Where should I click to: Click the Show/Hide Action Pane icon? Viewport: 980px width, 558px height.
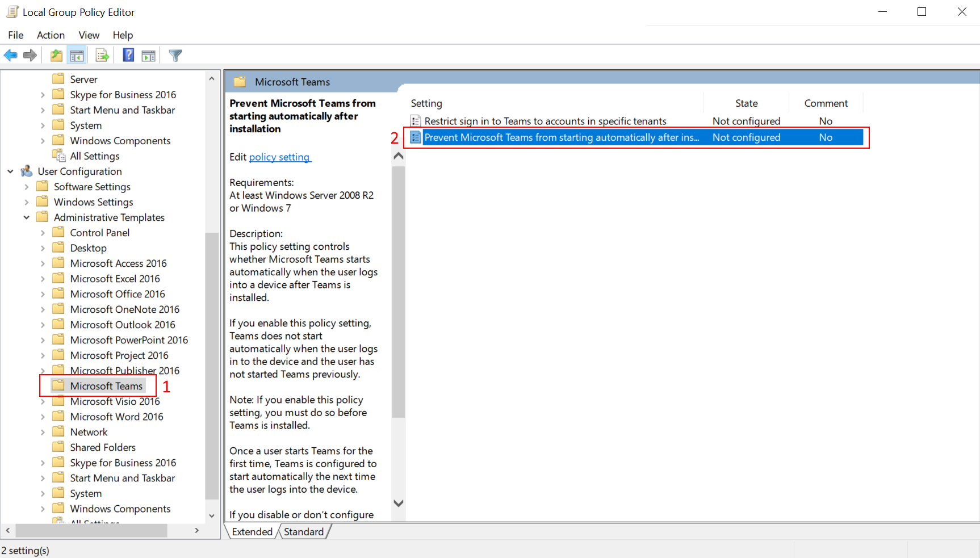click(x=149, y=55)
